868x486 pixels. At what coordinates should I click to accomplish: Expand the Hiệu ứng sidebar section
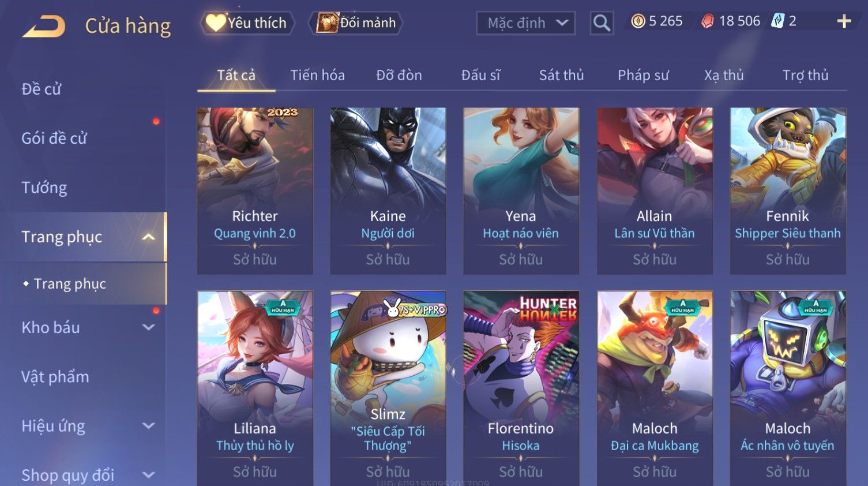pyautogui.click(x=148, y=426)
